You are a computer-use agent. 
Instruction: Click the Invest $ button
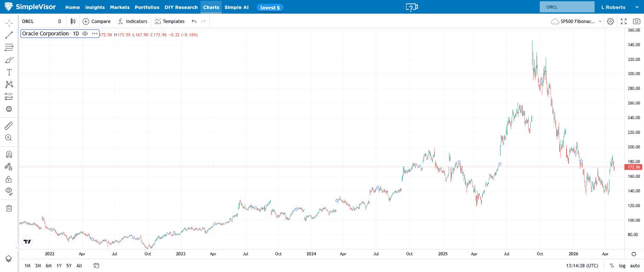point(270,7)
